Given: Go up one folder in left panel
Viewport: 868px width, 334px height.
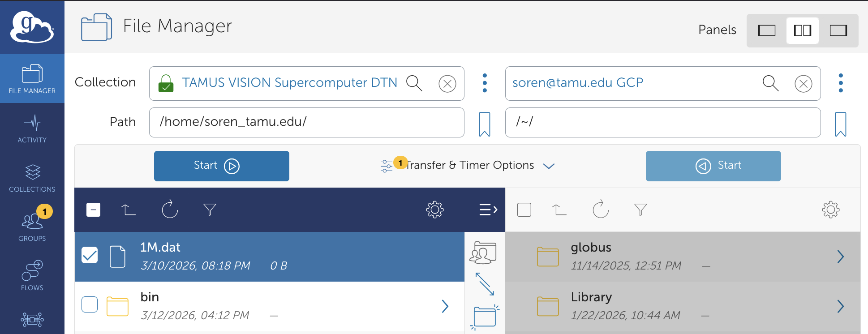Looking at the screenshot, I should pyautogui.click(x=129, y=210).
